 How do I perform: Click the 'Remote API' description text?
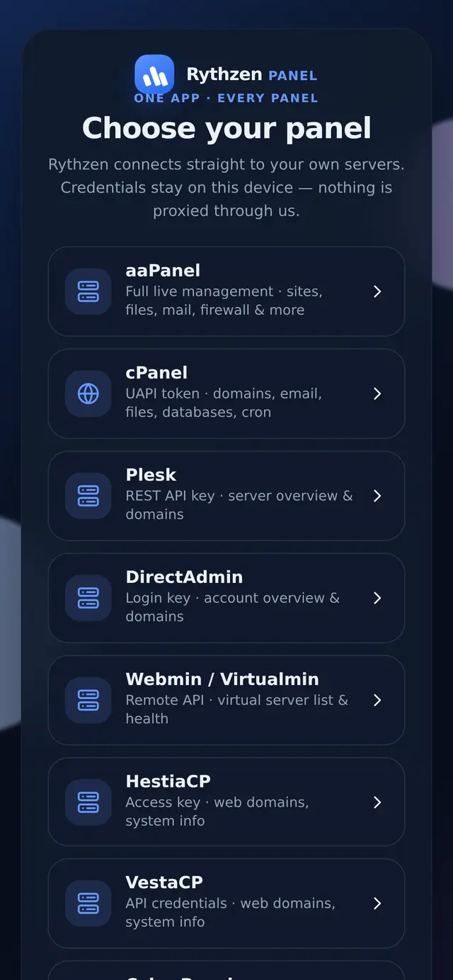[237, 709]
